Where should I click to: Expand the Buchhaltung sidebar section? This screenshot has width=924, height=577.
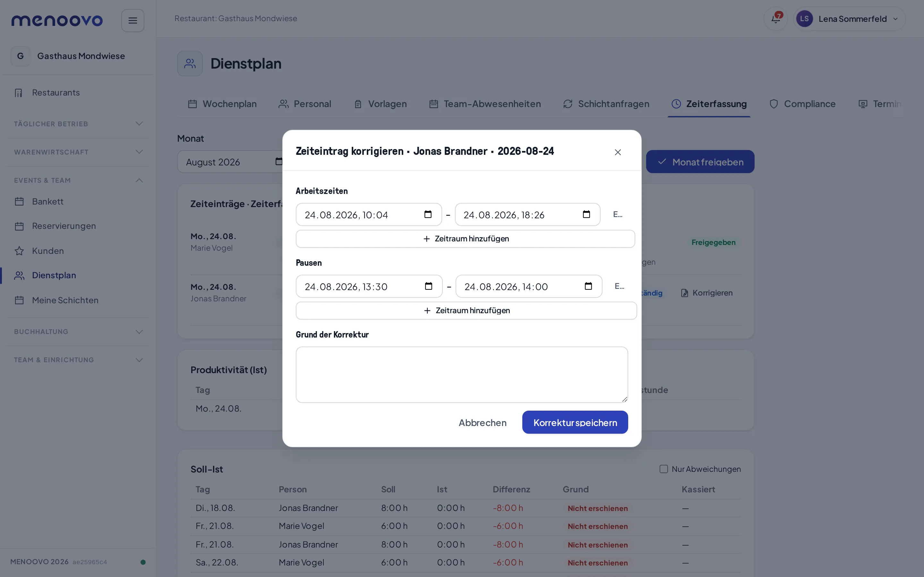[x=78, y=332]
